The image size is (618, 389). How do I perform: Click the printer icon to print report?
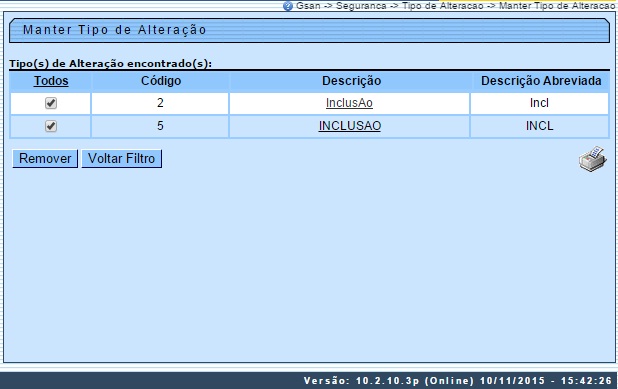click(592, 158)
